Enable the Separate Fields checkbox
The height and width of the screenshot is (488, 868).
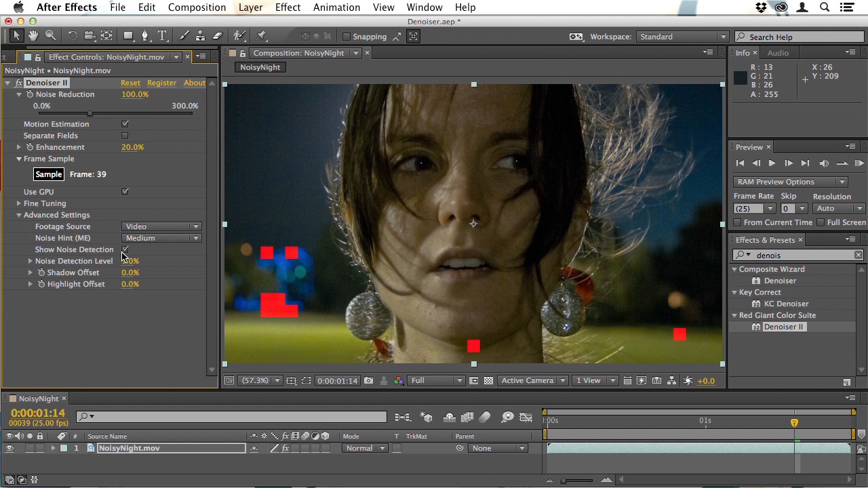click(125, 136)
